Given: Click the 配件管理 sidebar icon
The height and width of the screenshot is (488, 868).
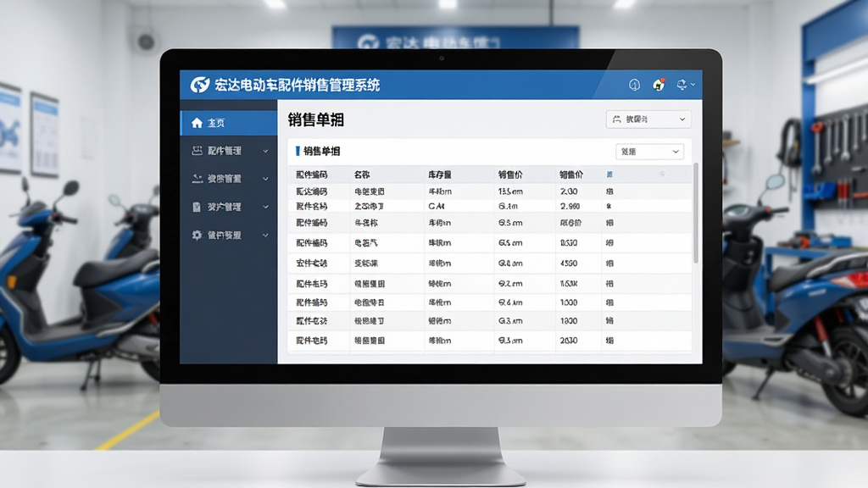Looking at the screenshot, I should (197, 151).
